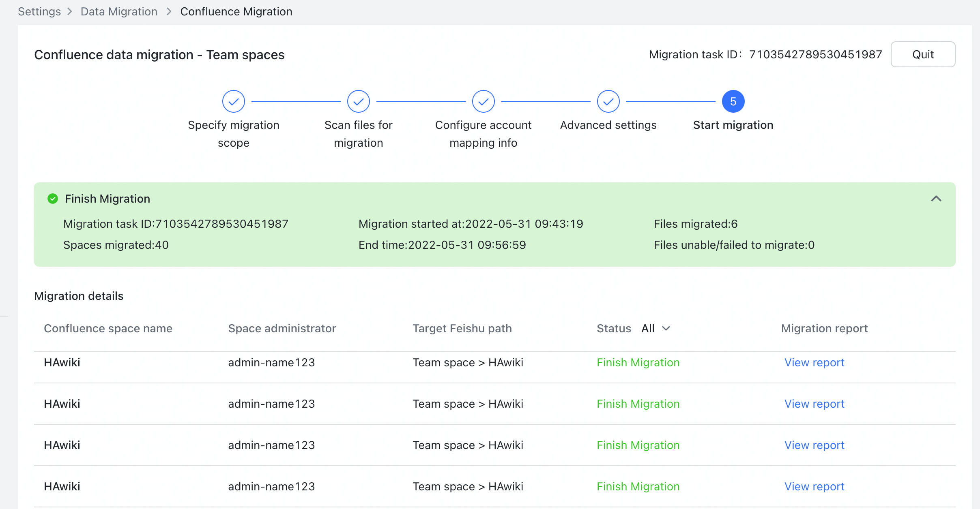Click the Migration task ID value
The height and width of the screenshot is (509, 980).
click(x=815, y=54)
